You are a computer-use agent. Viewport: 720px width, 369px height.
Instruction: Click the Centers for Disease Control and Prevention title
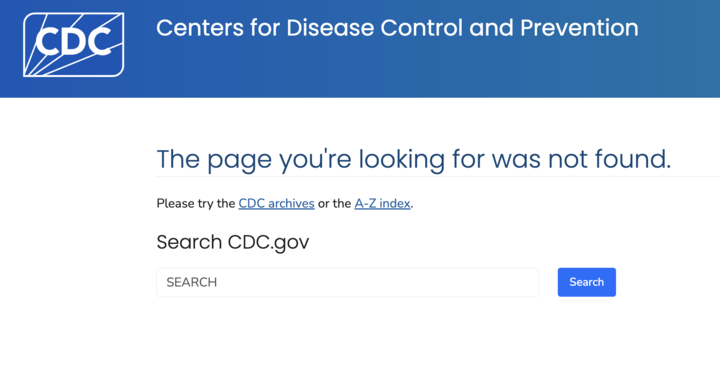(x=397, y=28)
